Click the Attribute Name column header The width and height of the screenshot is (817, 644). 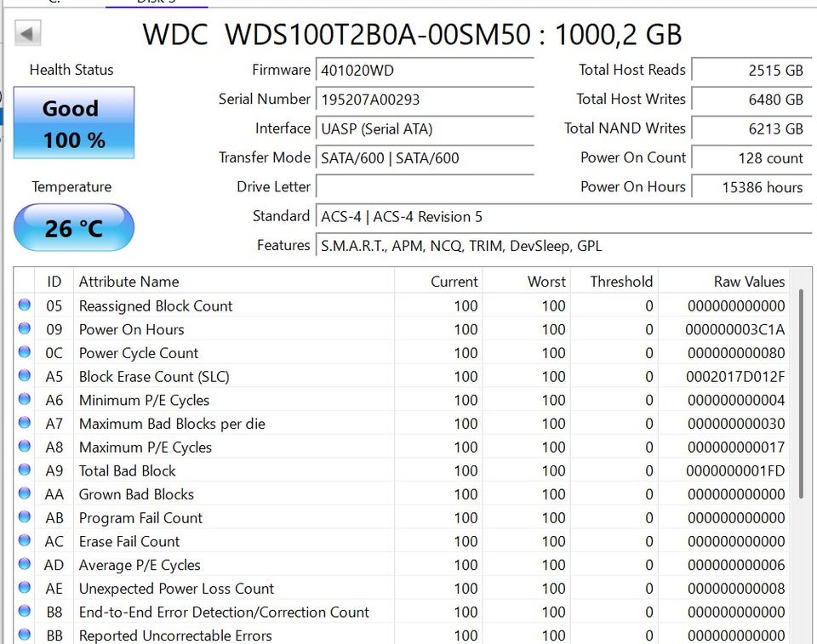pos(234,282)
